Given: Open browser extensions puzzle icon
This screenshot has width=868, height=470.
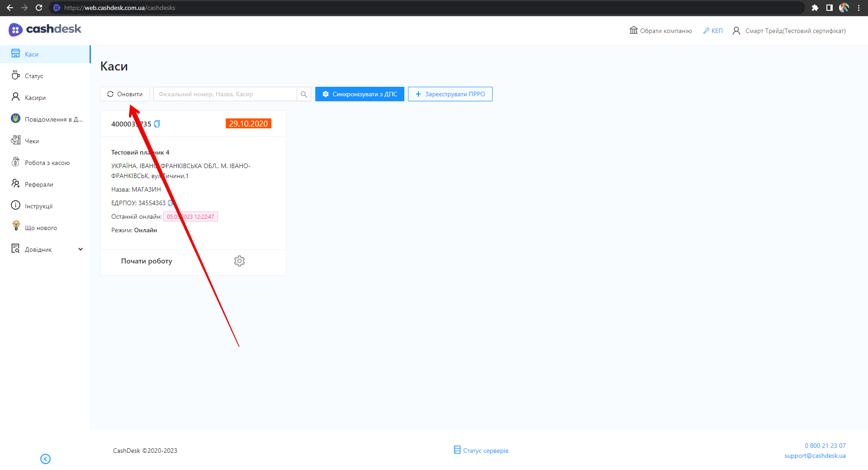Looking at the screenshot, I should pos(815,8).
